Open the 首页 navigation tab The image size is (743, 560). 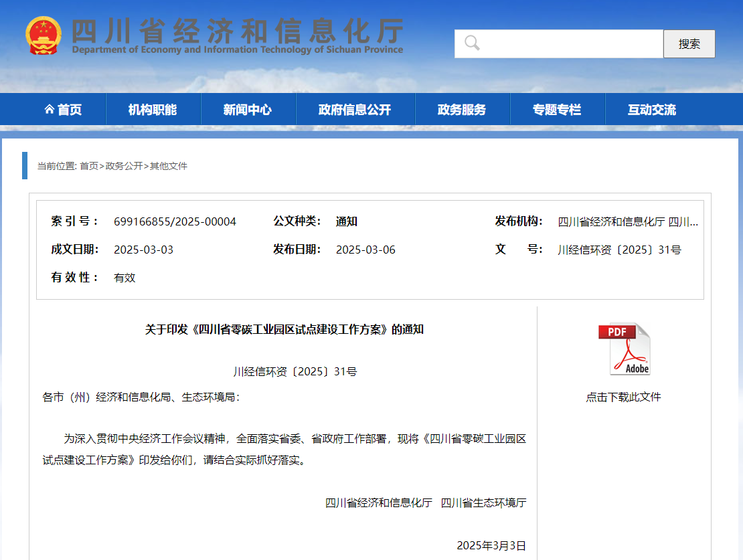(x=63, y=110)
